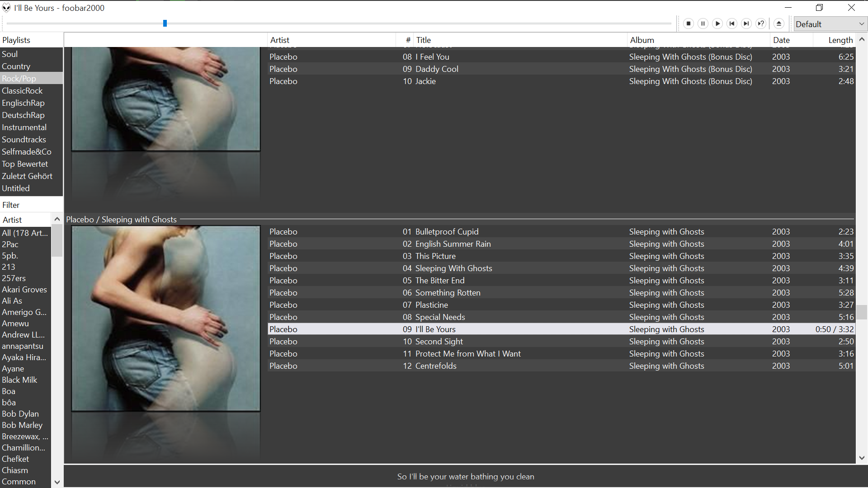Open the Rock/Pop playlist

point(31,79)
